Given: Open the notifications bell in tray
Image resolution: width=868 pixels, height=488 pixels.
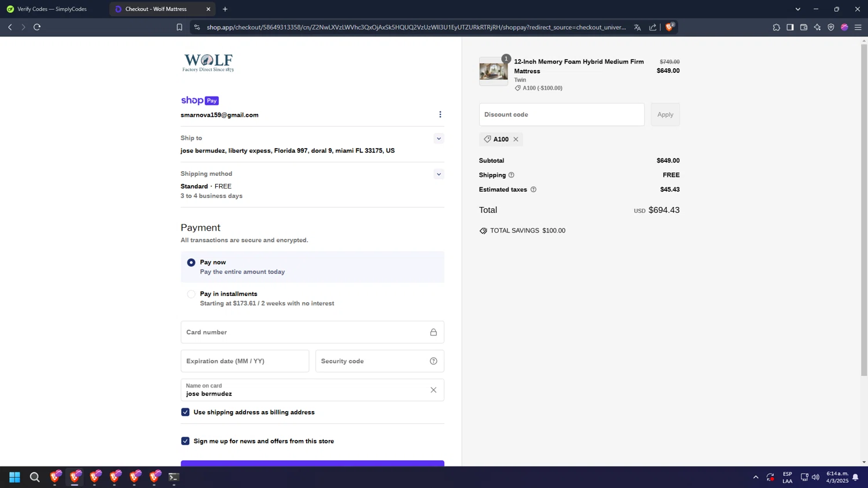Looking at the screenshot, I should tap(855, 478).
